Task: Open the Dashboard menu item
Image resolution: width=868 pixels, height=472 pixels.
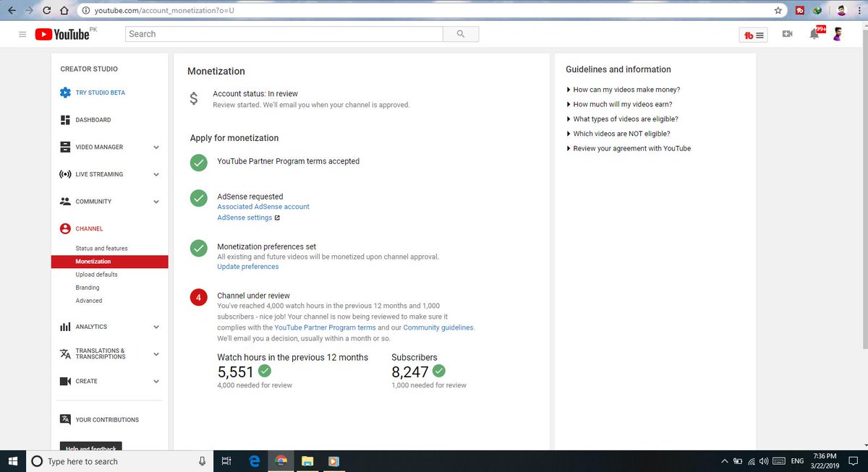Action: (93, 120)
